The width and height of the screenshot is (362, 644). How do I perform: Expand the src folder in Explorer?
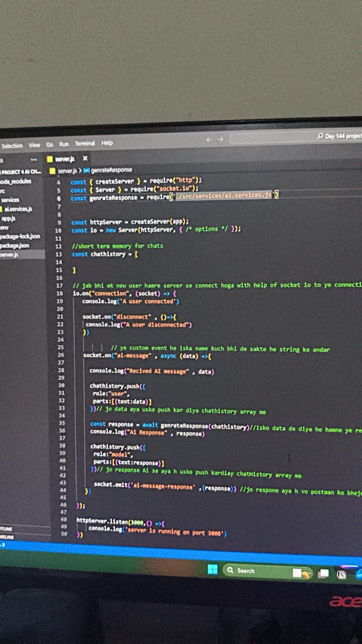pos(3,191)
